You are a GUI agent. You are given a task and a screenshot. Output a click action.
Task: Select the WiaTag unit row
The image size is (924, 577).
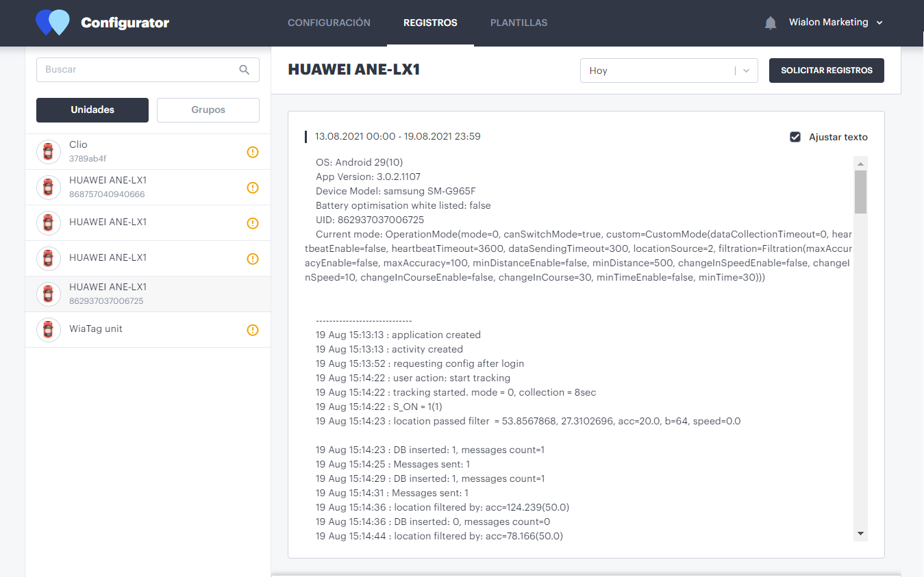click(148, 330)
